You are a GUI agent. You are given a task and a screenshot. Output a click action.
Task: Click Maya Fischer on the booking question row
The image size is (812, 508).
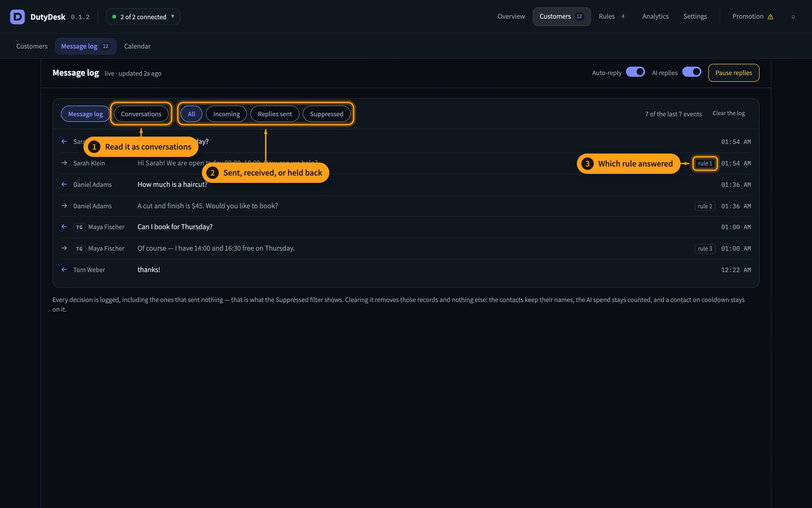pos(106,227)
